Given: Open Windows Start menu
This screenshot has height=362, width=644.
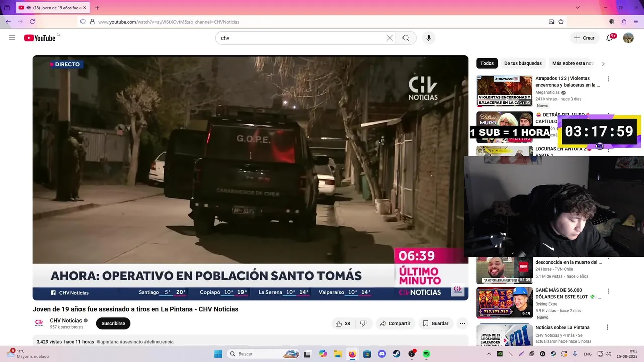Looking at the screenshot, I should (218, 354).
